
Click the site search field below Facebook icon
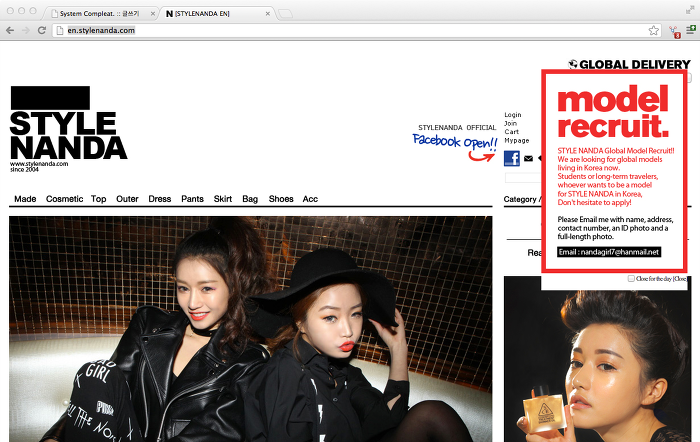523,178
